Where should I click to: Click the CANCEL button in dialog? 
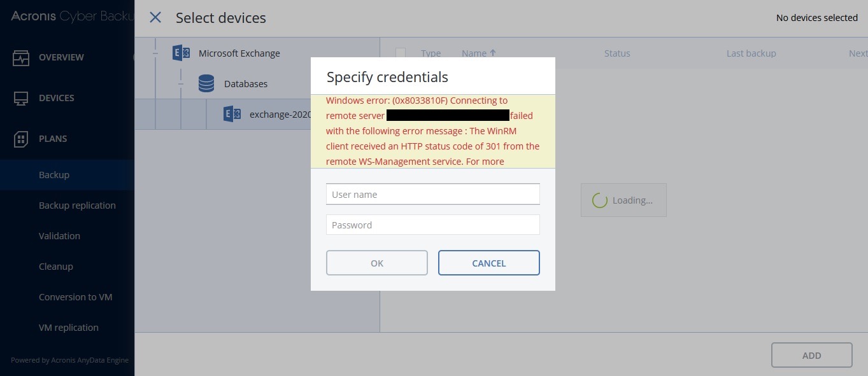pos(489,263)
